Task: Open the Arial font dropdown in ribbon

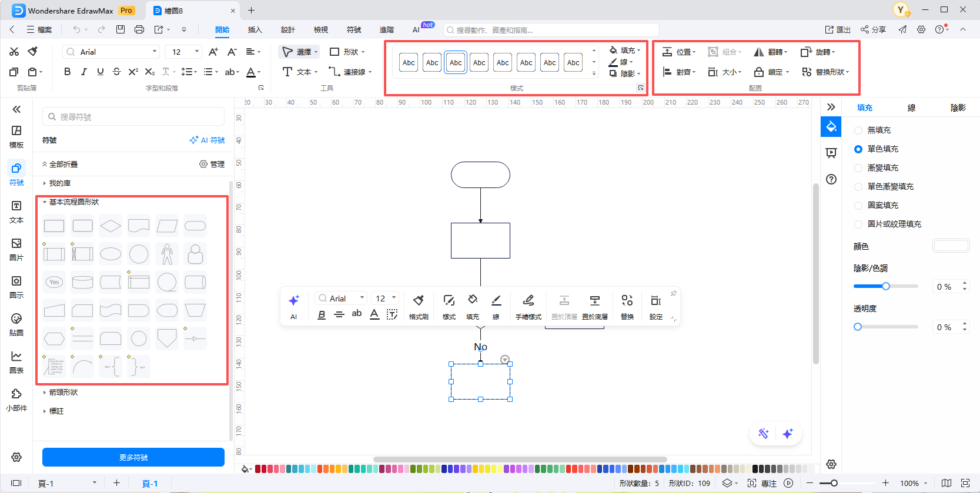Action: (112, 52)
